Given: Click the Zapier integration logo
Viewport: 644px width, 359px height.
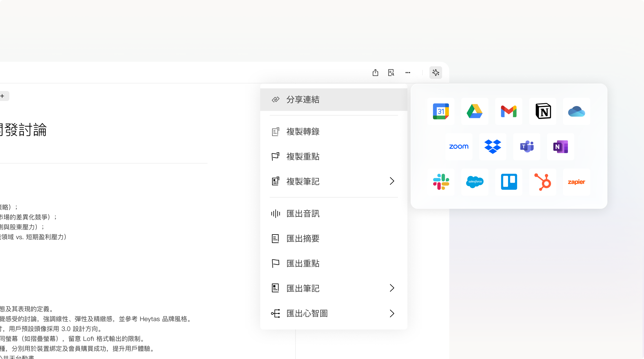Looking at the screenshot, I should 576,182.
